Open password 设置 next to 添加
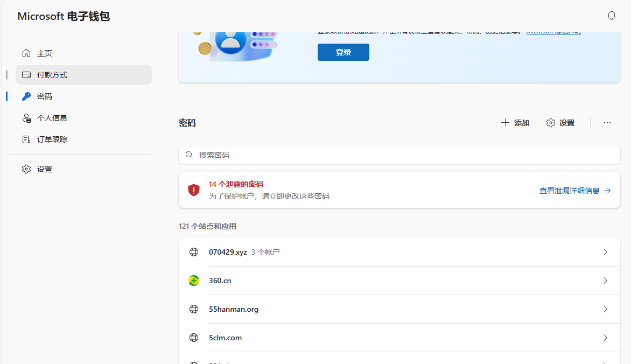 pos(560,123)
